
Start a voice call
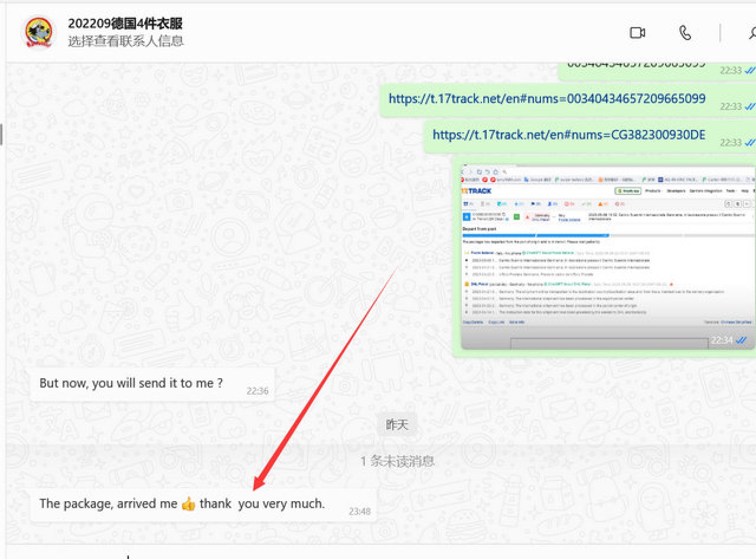(x=685, y=33)
